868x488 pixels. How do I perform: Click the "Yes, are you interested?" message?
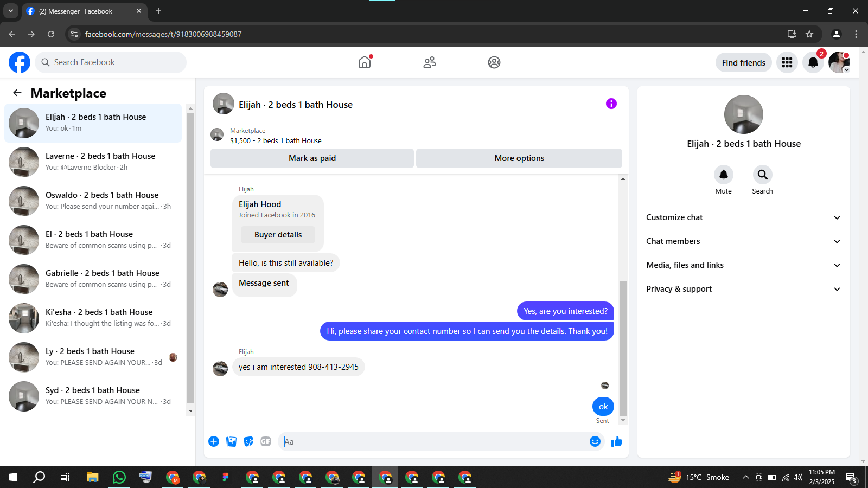point(565,311)
